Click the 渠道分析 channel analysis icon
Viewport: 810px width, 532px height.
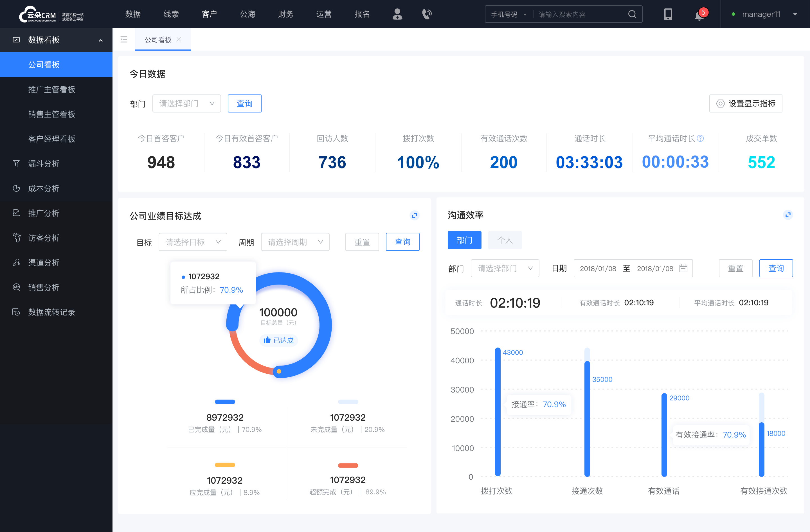point(16,261)
